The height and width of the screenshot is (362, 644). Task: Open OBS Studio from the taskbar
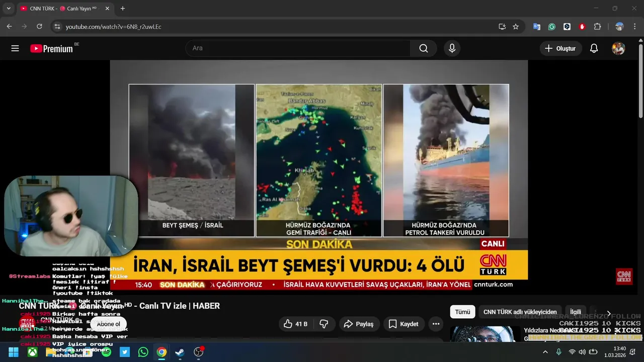pos(199,352)
